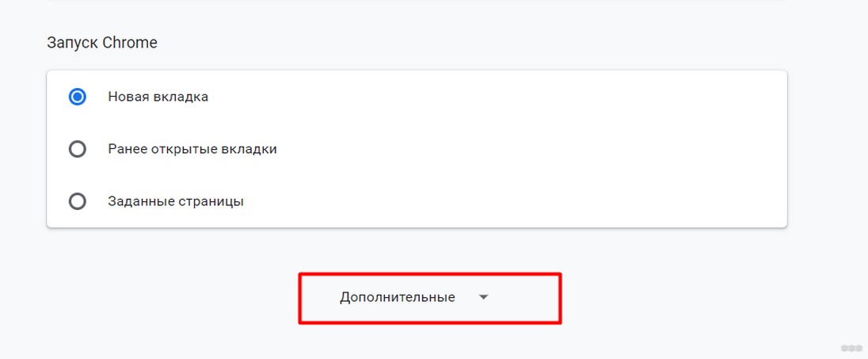Screen dimensions: 868x359
Task: Open the "Дополнительные" dropdown triangle
Action: point(484,298)
